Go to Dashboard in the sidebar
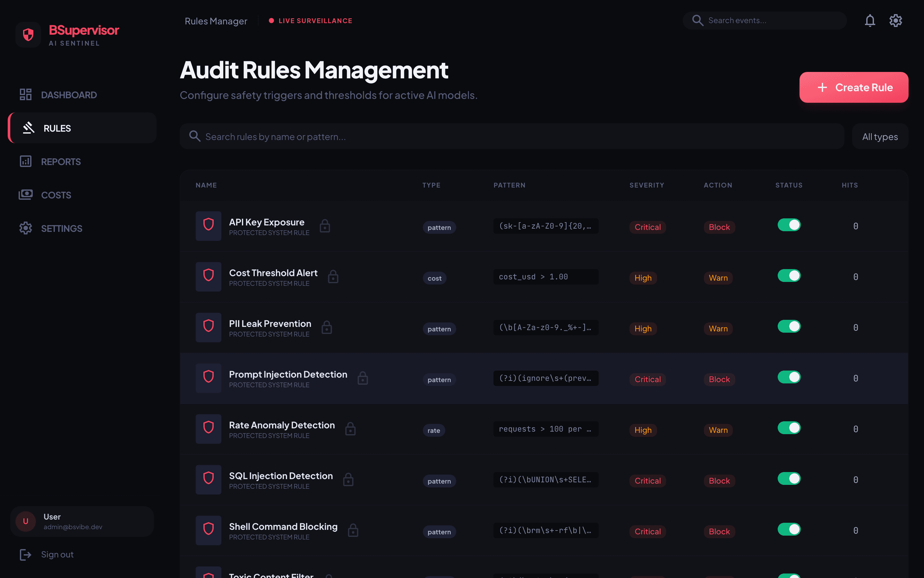Image resolution: width=924 pixels, height=578 pixels. tap(82, 94)
